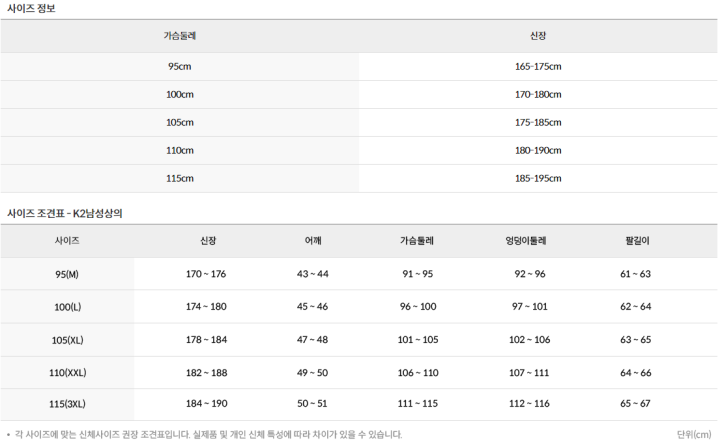720x447 pixels.
Task: Click the 가슴둘레 column header in top table
Action: (x=180, y=36)
